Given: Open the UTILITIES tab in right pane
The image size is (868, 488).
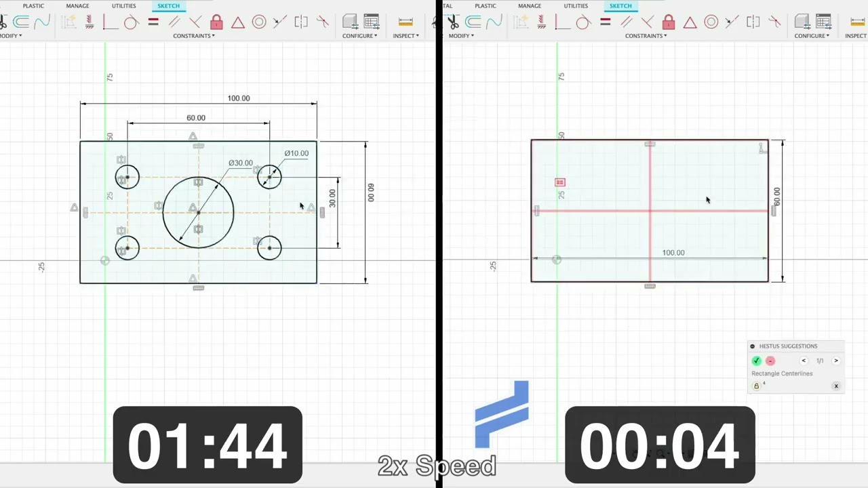Looking at the screenshot, I should (576, 6).
